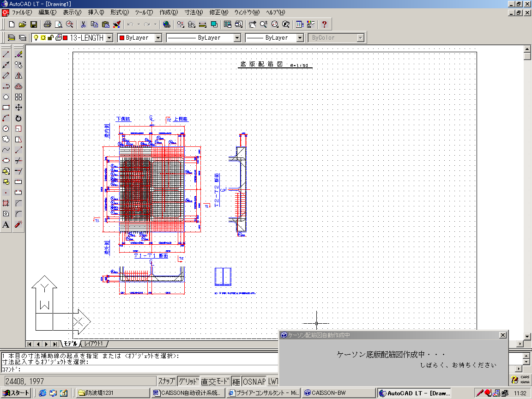The height and width of the screenshot is (399, 532).
Task: Click the スタート Start button
Action: point(16,393)
